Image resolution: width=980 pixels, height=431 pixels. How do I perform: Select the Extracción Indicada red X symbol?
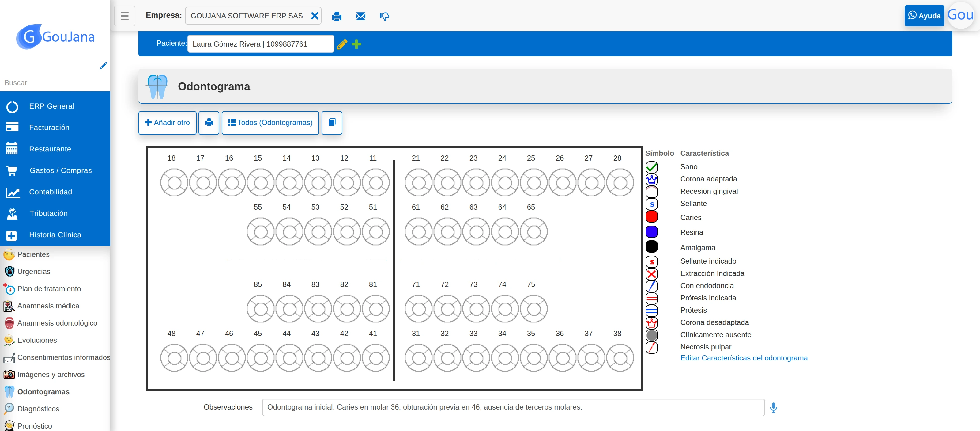click(x=651, y=274)
